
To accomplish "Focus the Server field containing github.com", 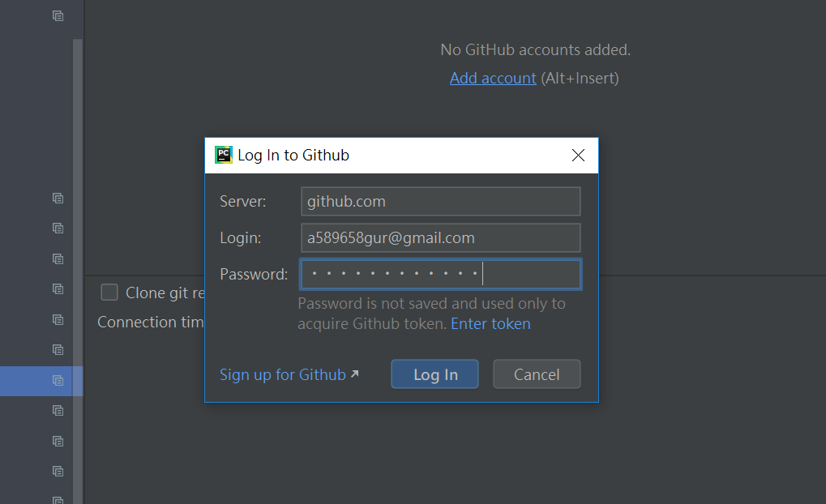I will 440,201.
